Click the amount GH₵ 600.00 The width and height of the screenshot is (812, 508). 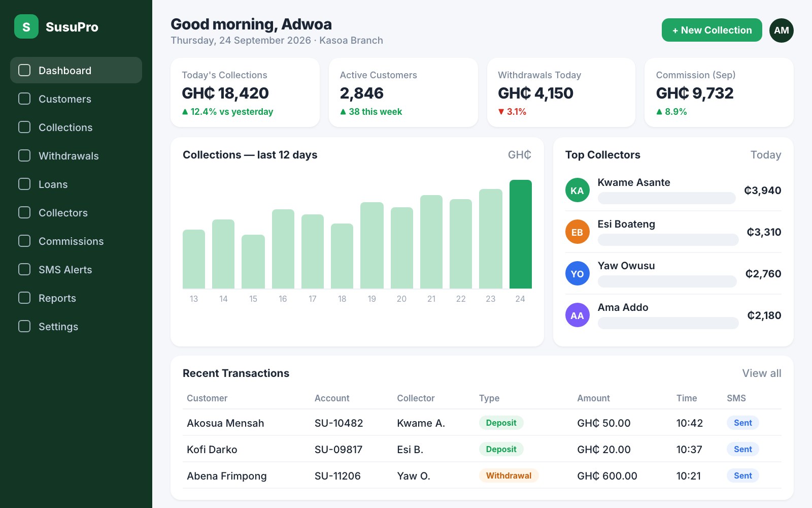[x=607, y=476]
